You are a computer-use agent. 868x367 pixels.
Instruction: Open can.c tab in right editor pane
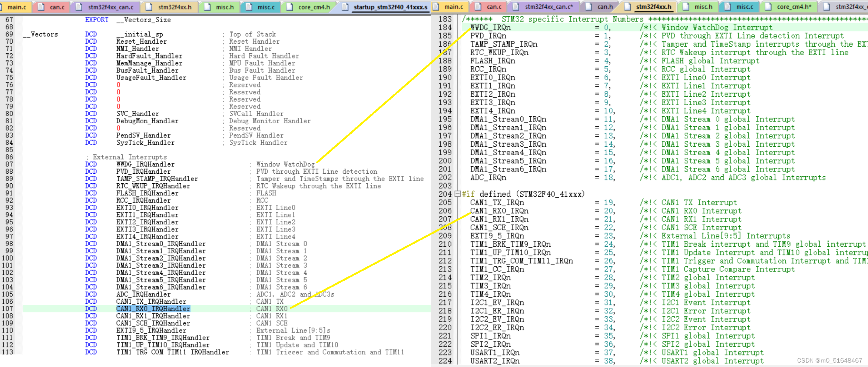coord(489,7)
